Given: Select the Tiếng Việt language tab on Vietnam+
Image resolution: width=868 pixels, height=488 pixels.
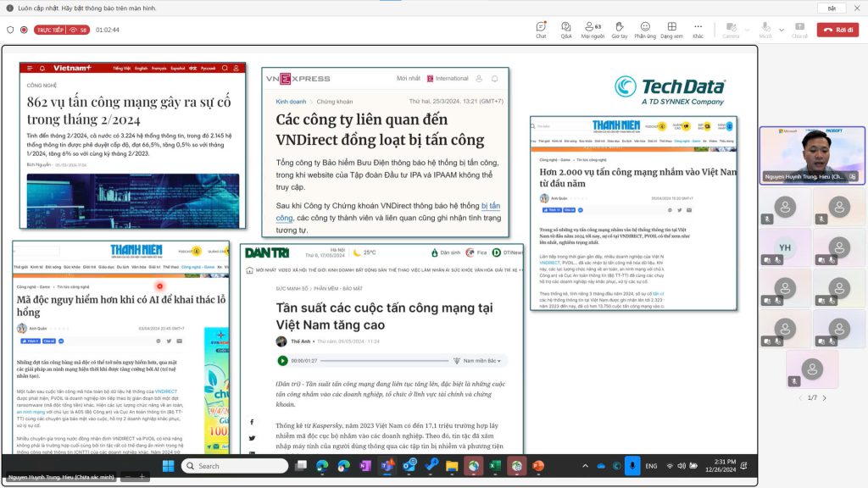Looking at the screenshot, I should click(x=122, y=69).
